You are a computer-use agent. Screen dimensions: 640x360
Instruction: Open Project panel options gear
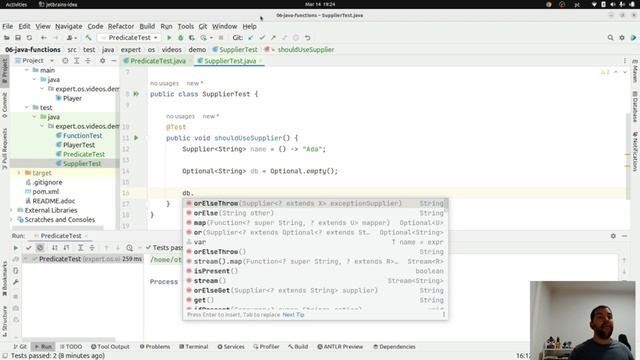[x=102, y=60]
